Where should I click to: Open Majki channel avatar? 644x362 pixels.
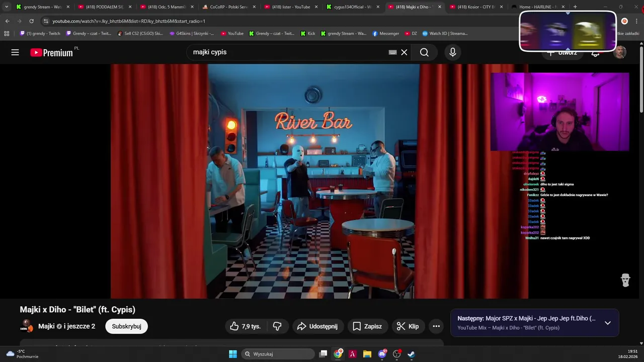[27, 326]
